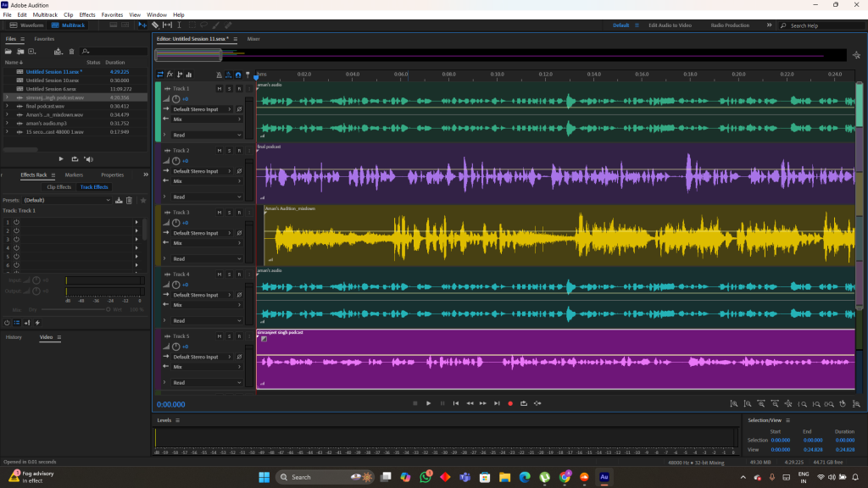Select the Razor tool in the top toolbar
Viewport: 868px width, 488px height.
coord(154,25)
